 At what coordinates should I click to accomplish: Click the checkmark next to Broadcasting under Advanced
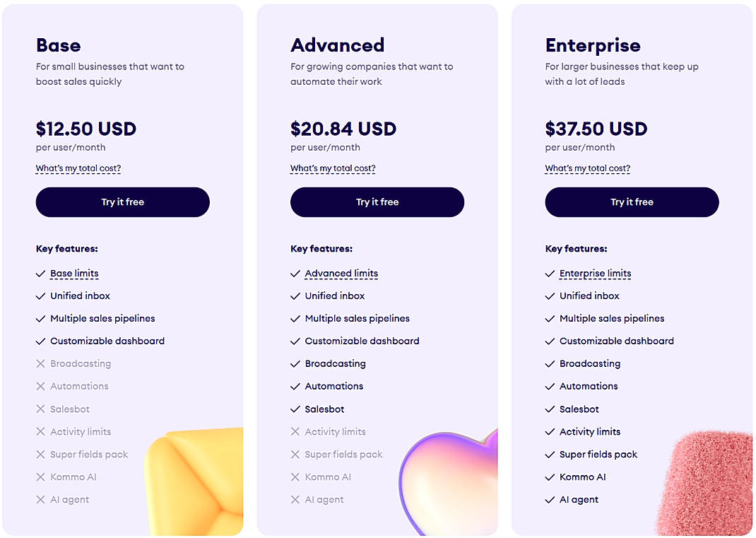pyautogui.click(x=295, y=363)
